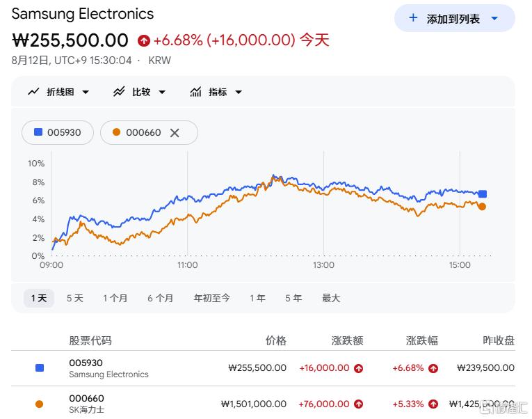
Task: Click SK海力士 name in table row
Action: pyautogui.click(x=86, y=410)
